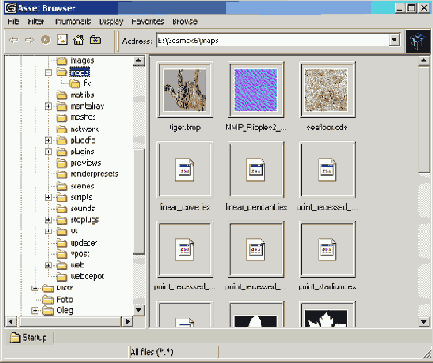Viewport: 433px width, 363px height.
Task: Click the Favorites folder toolbar icon
Action: pos(95,40)
